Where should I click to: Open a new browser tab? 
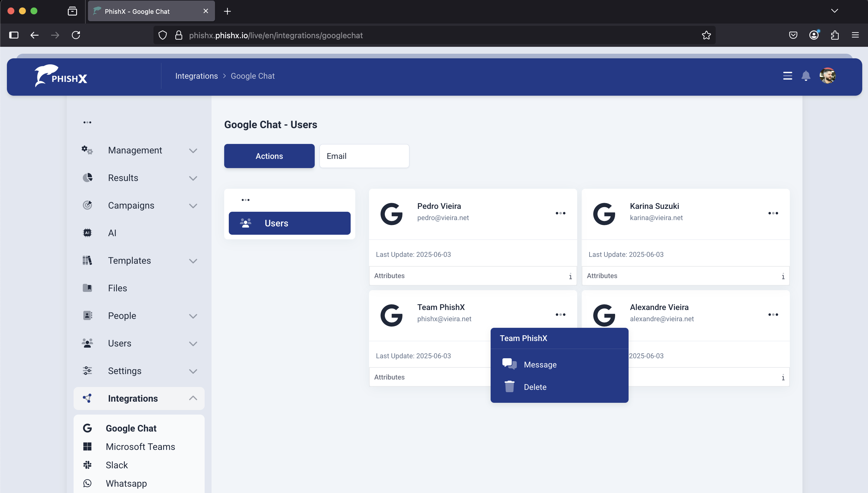pyautogui.click(x=227, y=11)
